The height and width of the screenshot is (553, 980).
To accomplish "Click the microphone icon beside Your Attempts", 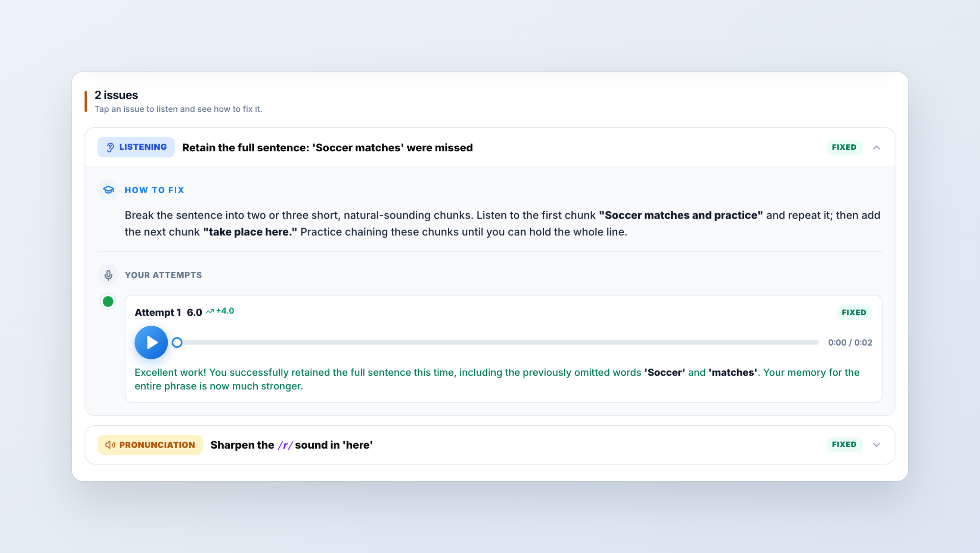I will (x=108, y=275).
